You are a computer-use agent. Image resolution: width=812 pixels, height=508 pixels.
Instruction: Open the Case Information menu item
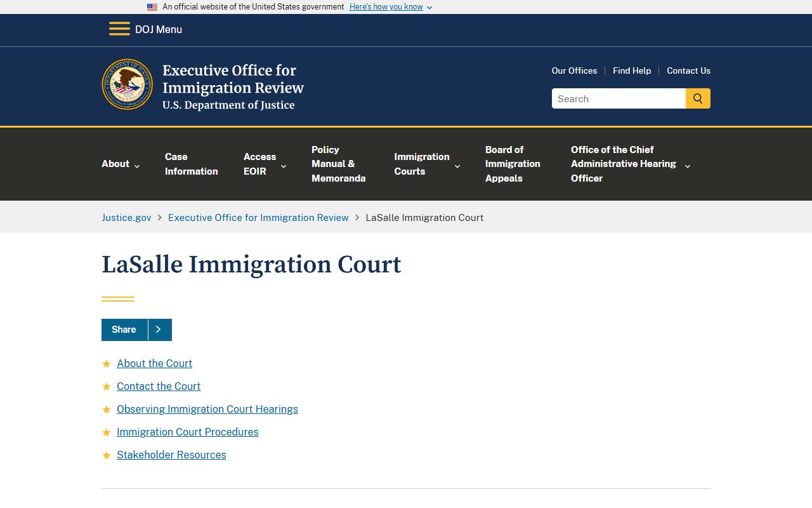pos(191,164)
